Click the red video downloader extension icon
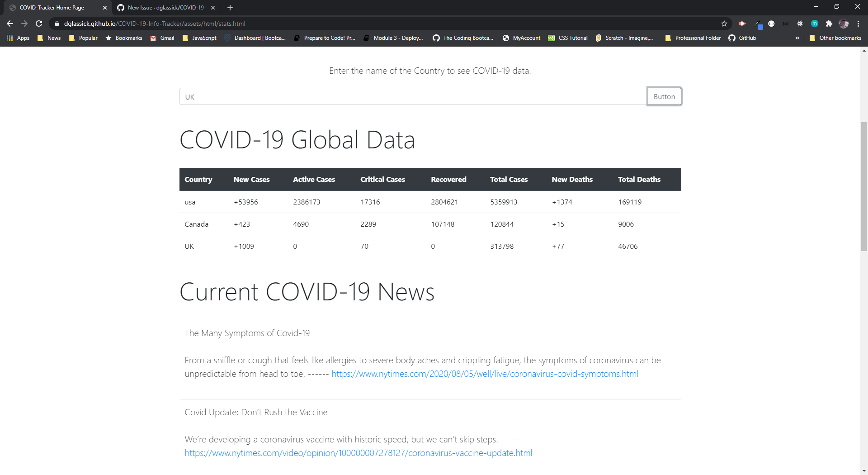The height and width of the screenshot is (475, 868). (x=742, y=24)
